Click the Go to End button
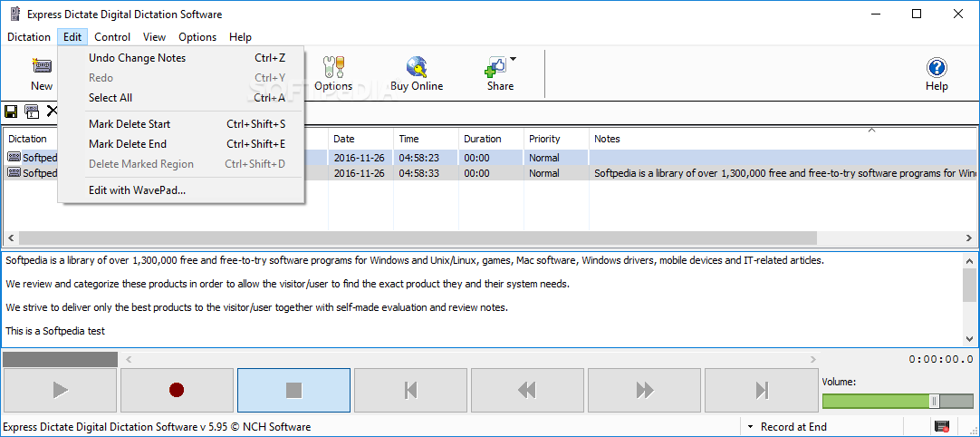980x437 pixels. point(761,390)
